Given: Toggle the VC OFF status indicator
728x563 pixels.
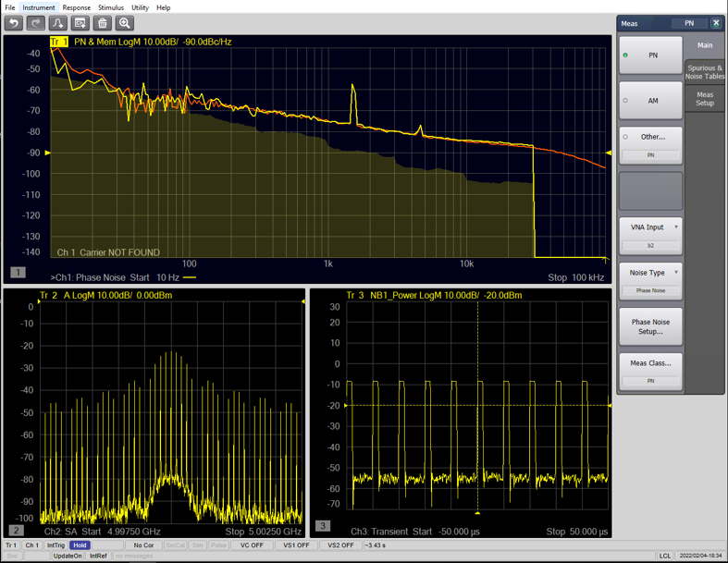Looking at the screenshot, I should [252, 545].
